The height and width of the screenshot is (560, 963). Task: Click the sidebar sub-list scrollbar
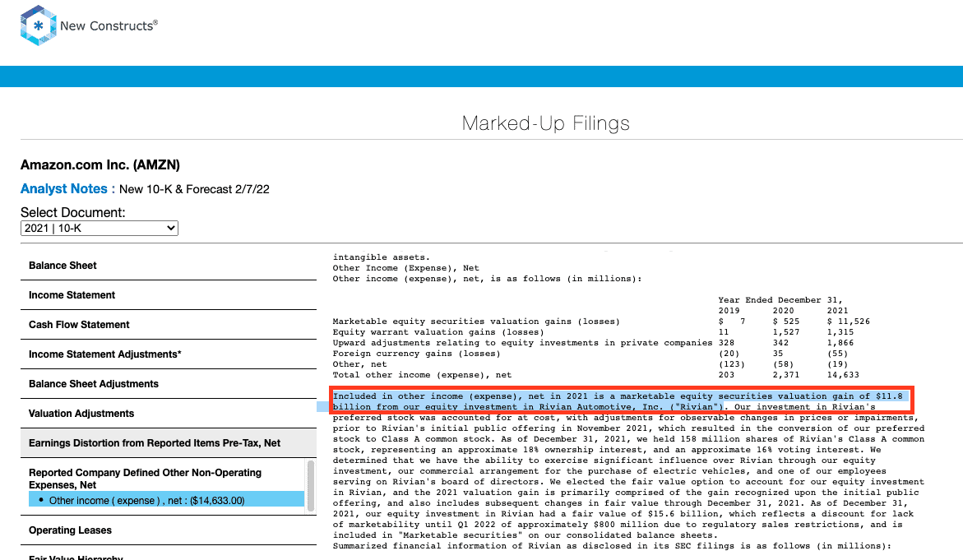pyautogui.click(x=311, y=486)
